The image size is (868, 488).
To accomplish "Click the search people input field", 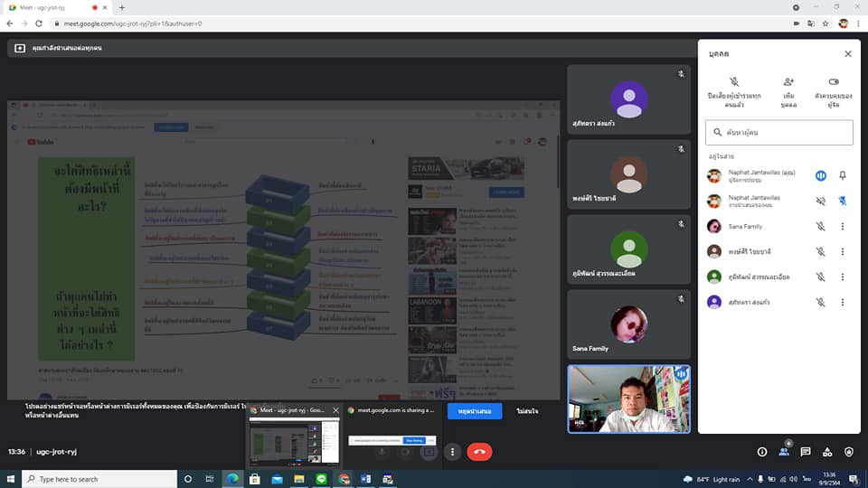I will click(778, 133).
